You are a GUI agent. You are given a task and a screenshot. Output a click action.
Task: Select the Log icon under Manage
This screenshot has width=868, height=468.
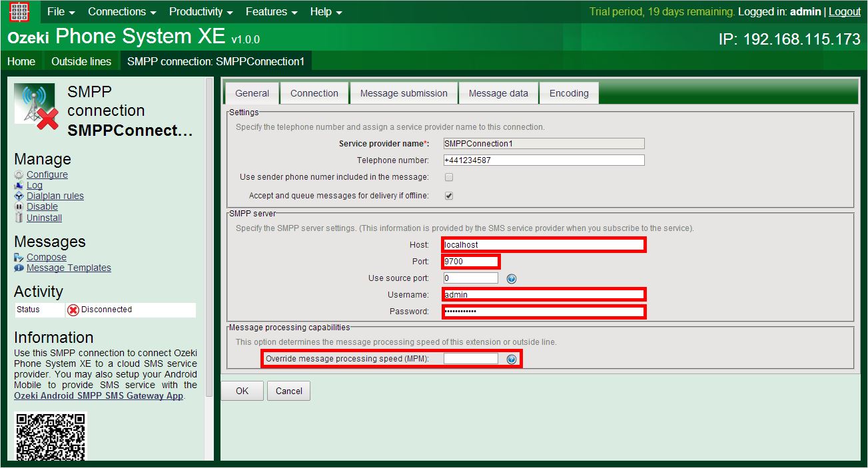coord(19,185)
